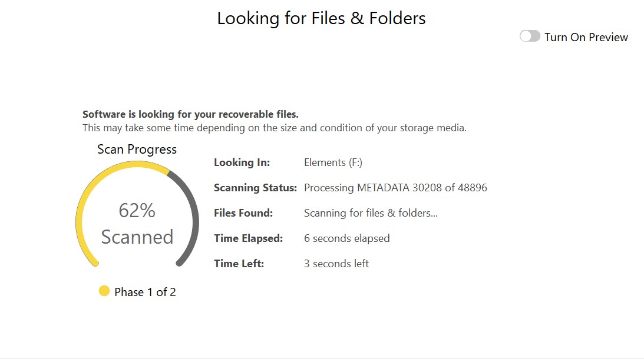This screenshot has height=362, width=644.
Task: Click the yellow Phase 1 of 2 indicator dot
Action: [104, 291]
